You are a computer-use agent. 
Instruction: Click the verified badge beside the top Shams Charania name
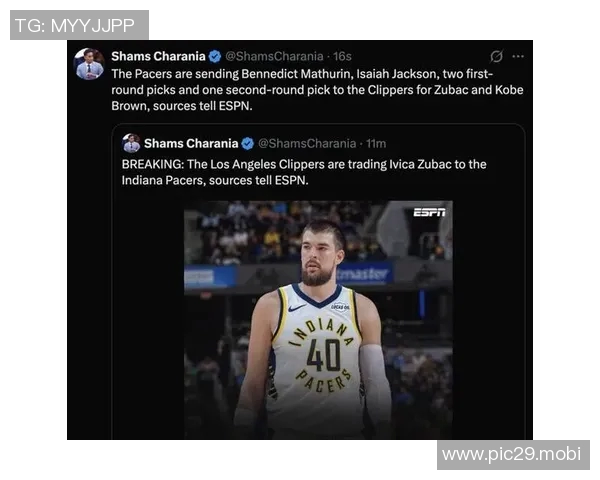[x=215, y=57]
